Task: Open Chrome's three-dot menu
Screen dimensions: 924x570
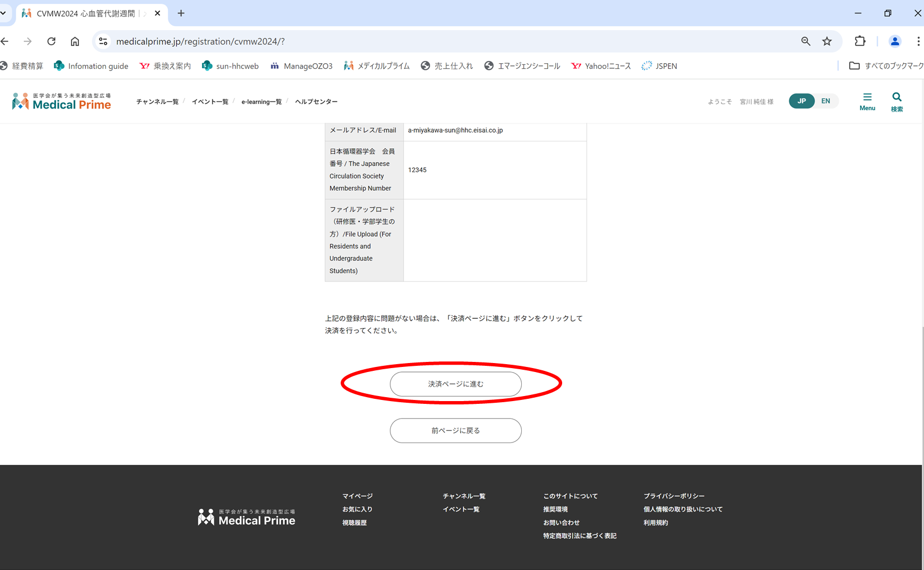Action: (918, 41)
